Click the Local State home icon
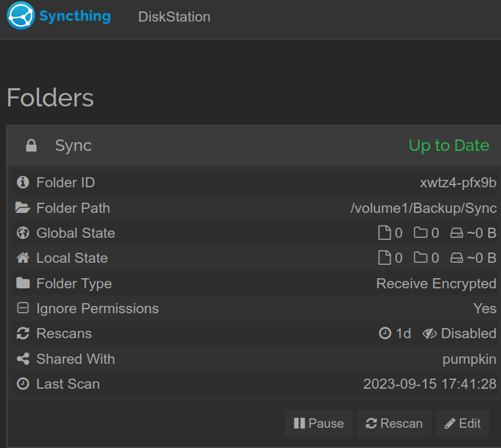This screenshot has width=501, height=448. (x=23, y=257)
